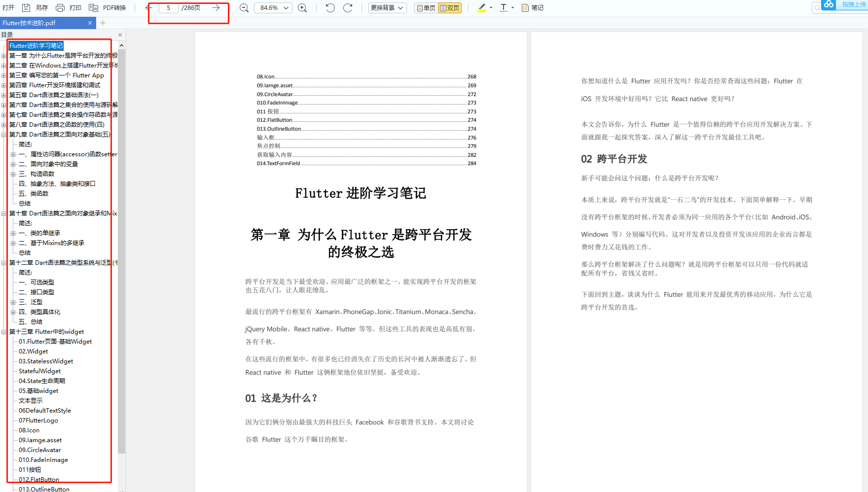Image resolution: width=868 pixels, height=492 pixels.
Task: Switch view to 单页 single page mode
Action: click(x=425, y=7)
